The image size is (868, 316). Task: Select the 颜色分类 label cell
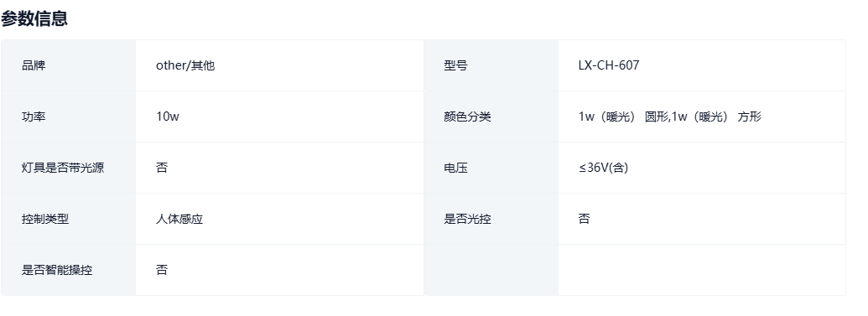pos(491,117)
